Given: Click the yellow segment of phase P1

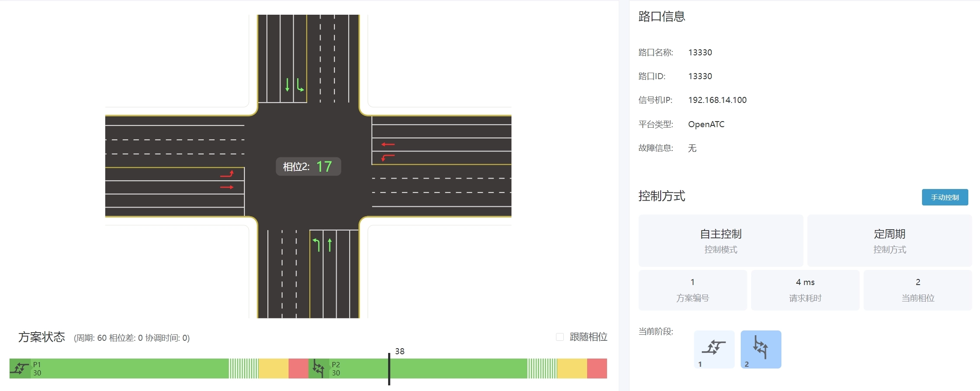Looking at the screenshot, I should tap(273, 369).
